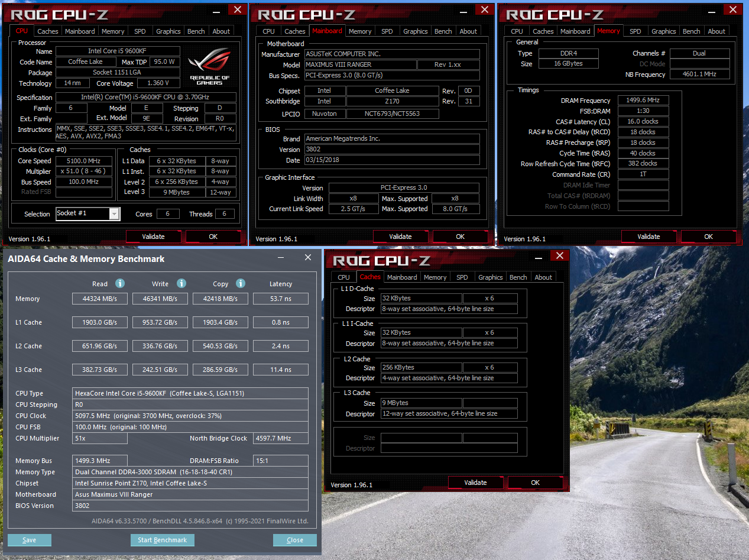Switch to Memory tab in Caches window
The image size is (749, 560).
pos(435,277)
